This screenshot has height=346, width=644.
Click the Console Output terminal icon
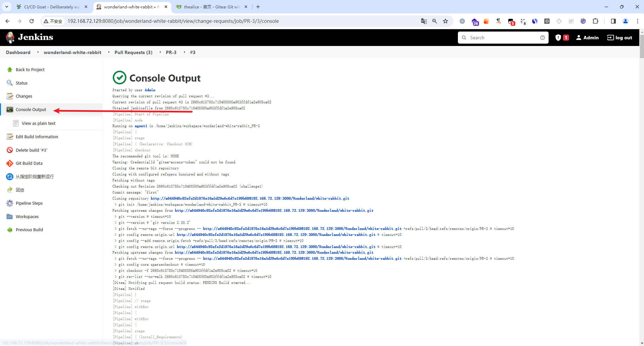tap(9, 109)
